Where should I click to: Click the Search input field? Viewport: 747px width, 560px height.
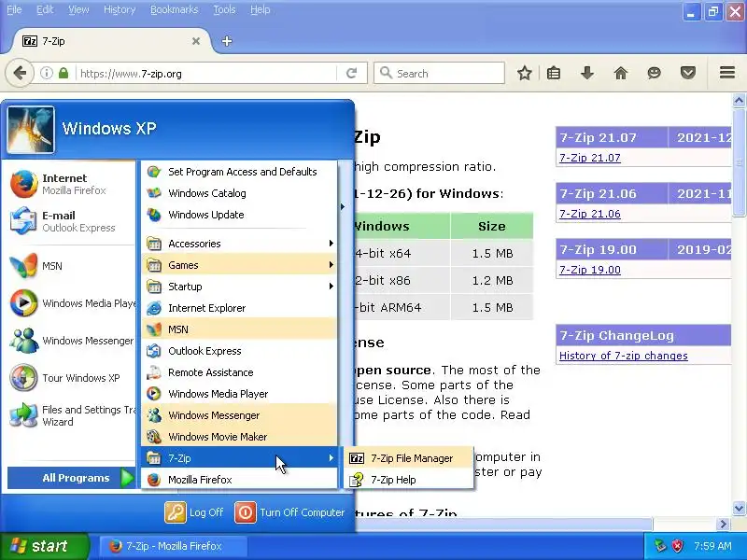click(x=439, y=74)
